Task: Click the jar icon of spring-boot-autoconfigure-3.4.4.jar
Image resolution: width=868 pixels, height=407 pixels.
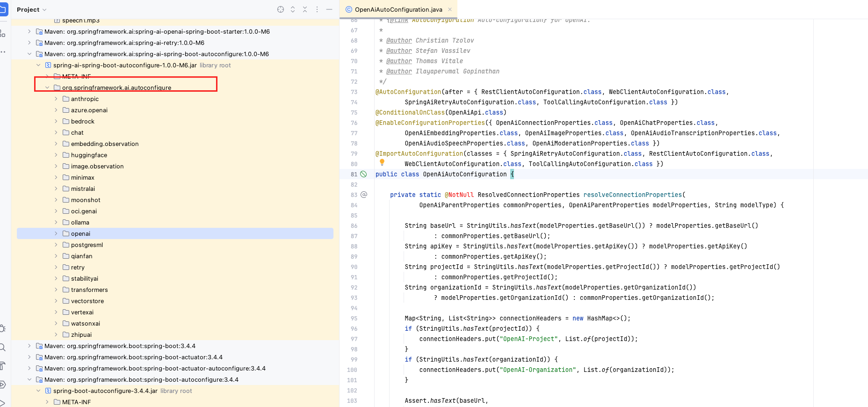Action: [48, 391]
